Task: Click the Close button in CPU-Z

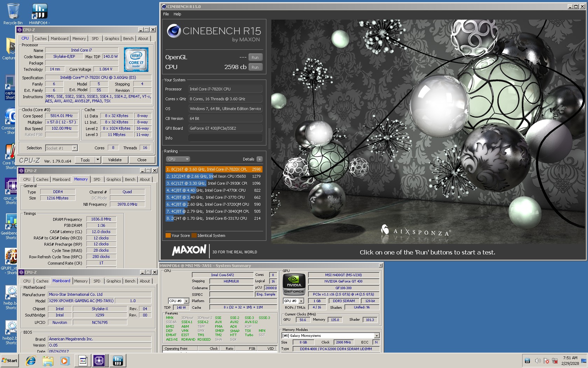Action: (x=142, y=160)
